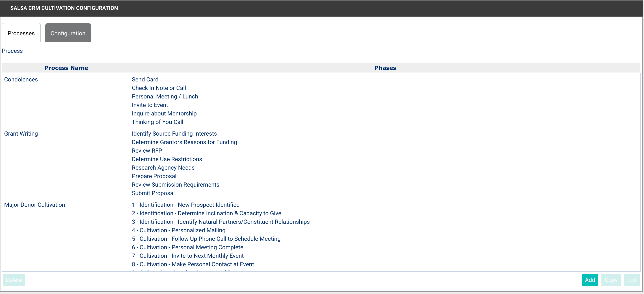The image size is (644, 294).
Task: Click the Invite to Event phase
Action: click(150, 105)
